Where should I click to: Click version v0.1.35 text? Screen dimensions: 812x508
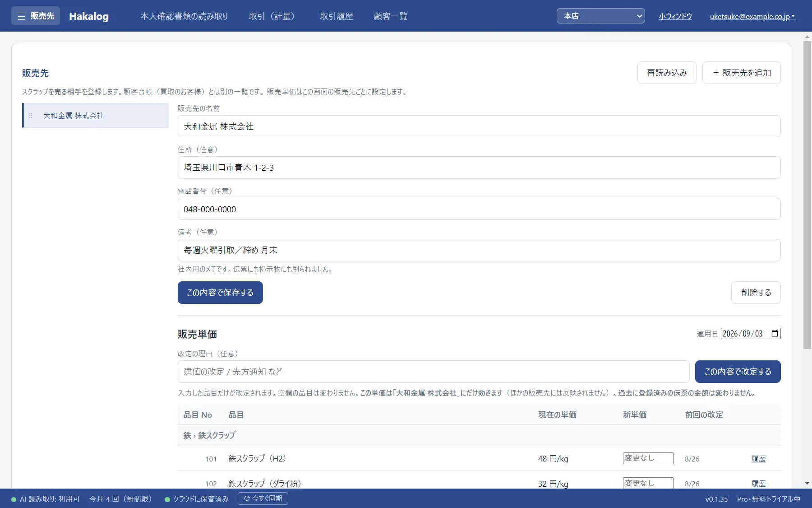[x=716, y=499]
